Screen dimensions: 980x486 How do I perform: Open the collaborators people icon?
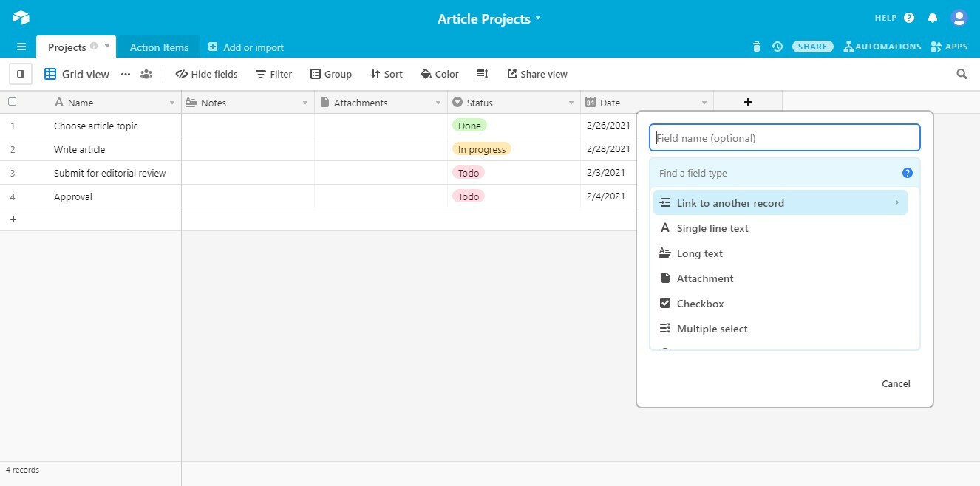tap(146, 74)
